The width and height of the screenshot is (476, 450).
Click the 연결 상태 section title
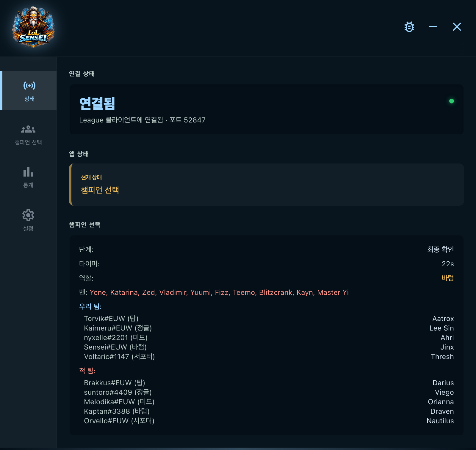[x=82, y=73]
